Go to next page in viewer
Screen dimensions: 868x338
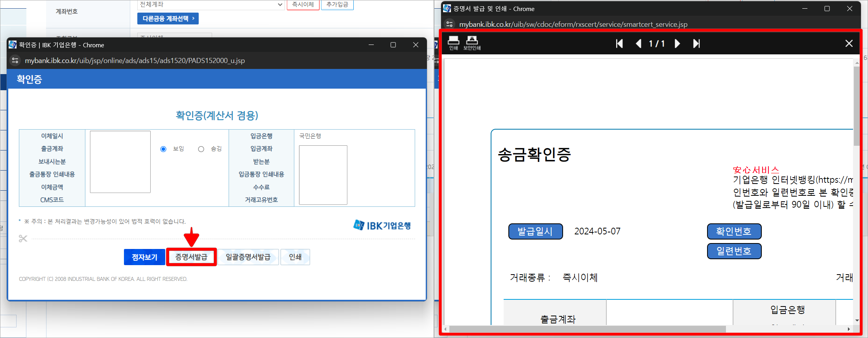(x=677, y=43)
